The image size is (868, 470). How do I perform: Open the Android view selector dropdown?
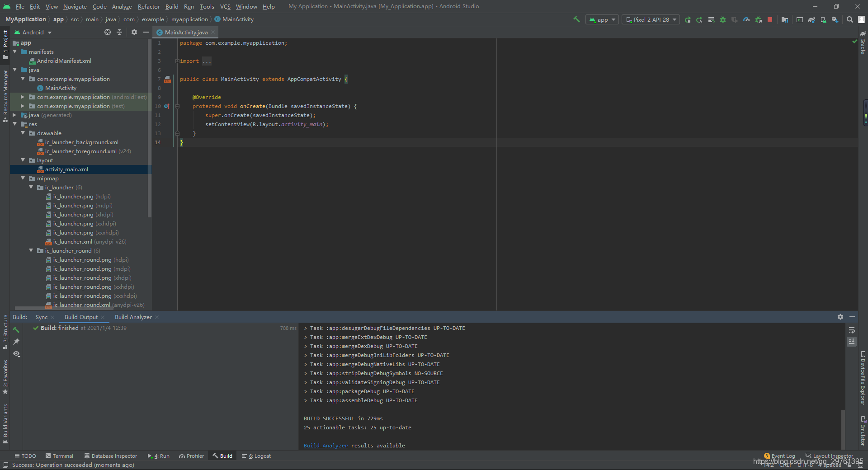(x=33, y=33)
